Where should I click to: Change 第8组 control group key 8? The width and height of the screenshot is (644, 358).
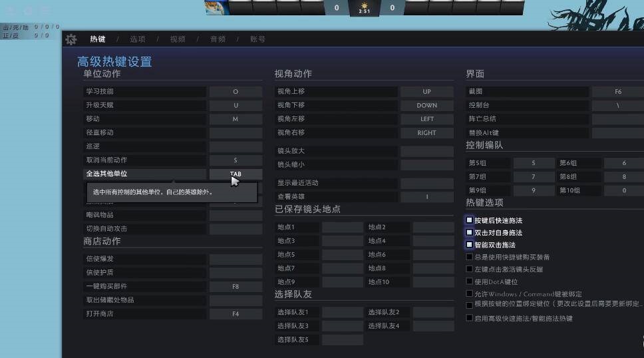(624, 177)
